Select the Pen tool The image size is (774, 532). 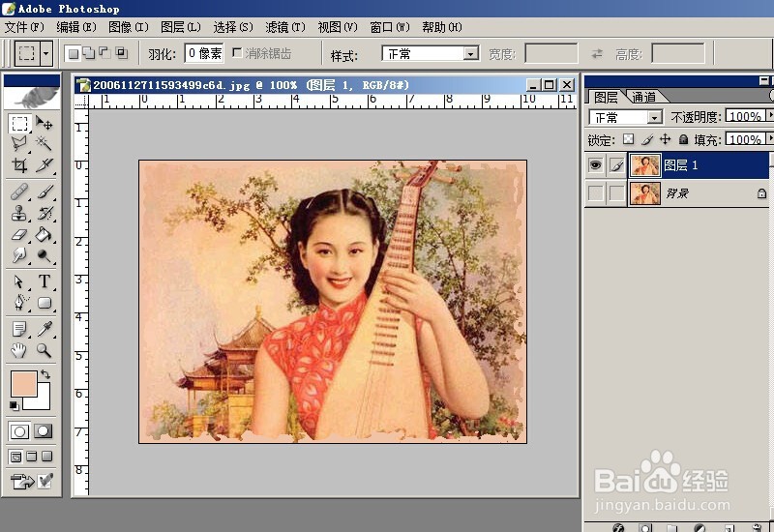[x=19, y=303]
